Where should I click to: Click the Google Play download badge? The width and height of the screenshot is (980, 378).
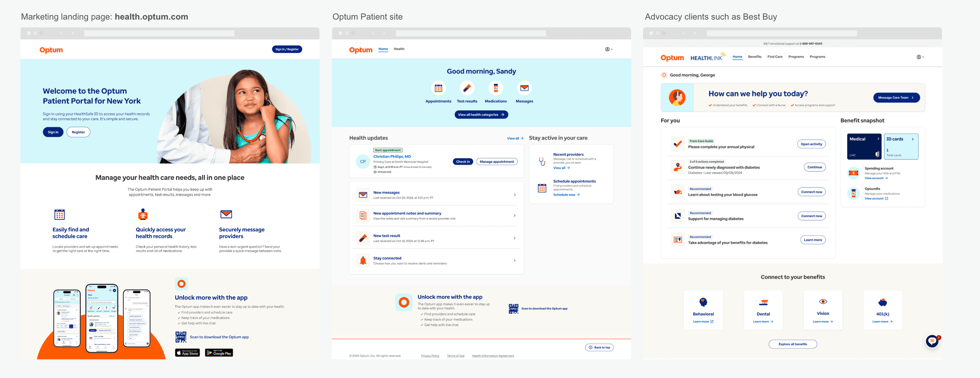(219, 353)
